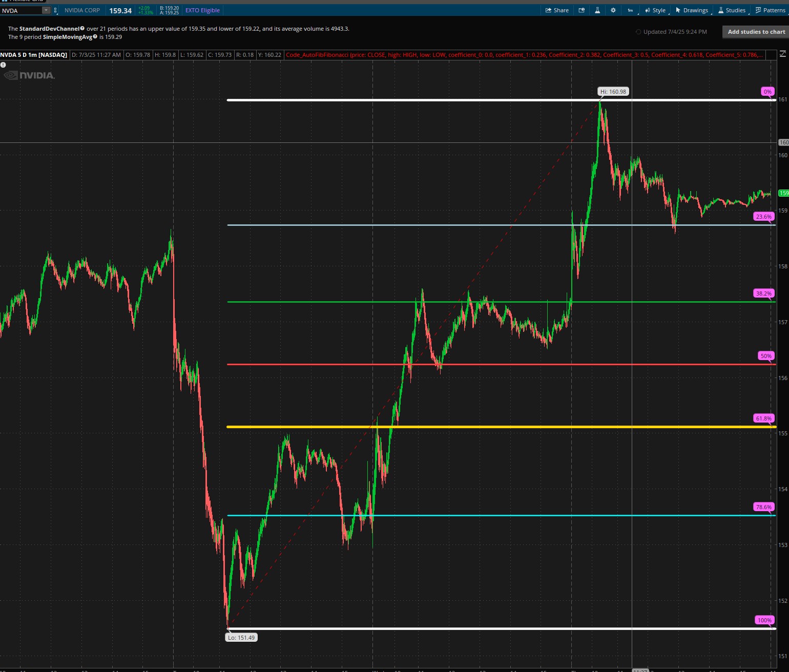Open the Patterns menu

(770, 10)
